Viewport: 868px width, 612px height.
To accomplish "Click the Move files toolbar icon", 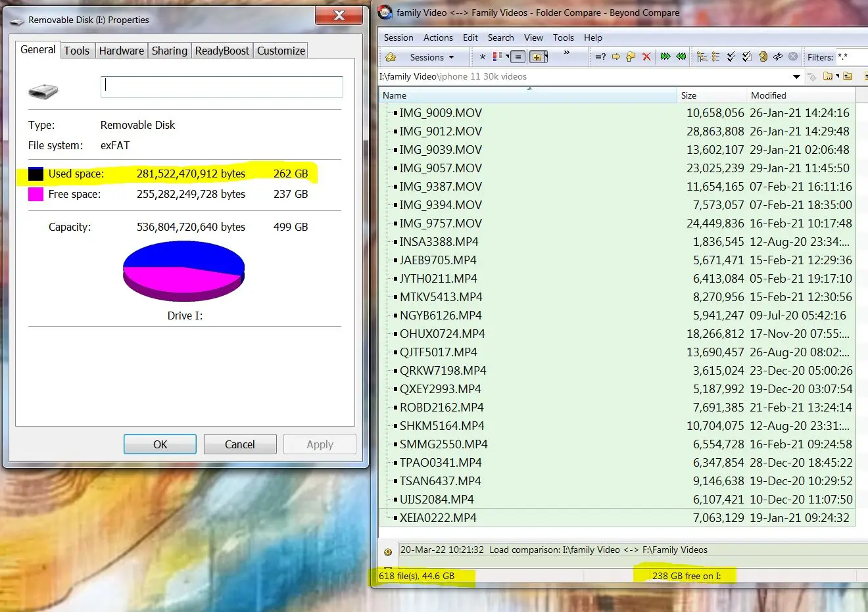I will tap(631, 57).
